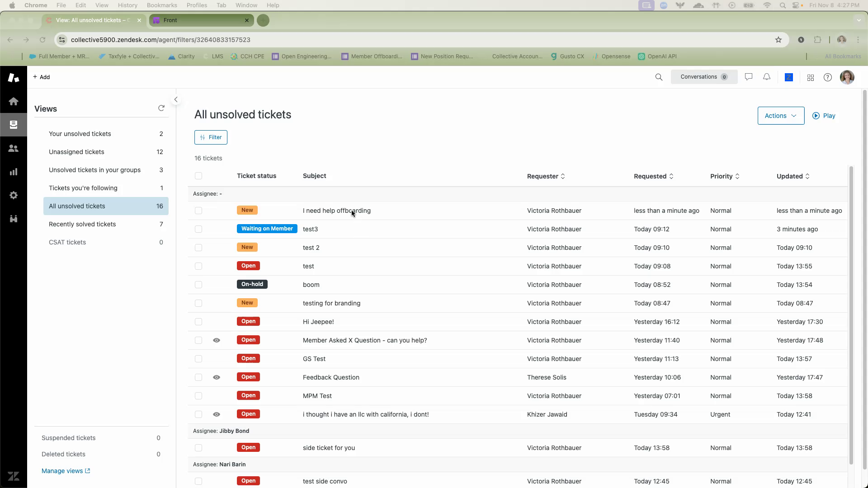
Task: Select all tickets header checkbox
Action: 198,176
